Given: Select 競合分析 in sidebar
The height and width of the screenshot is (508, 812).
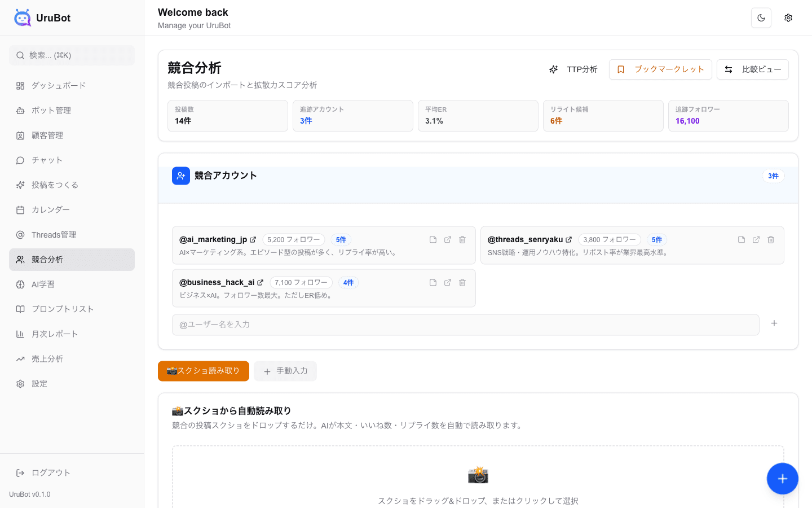Looking at the screenshot, I should point(72,260).
